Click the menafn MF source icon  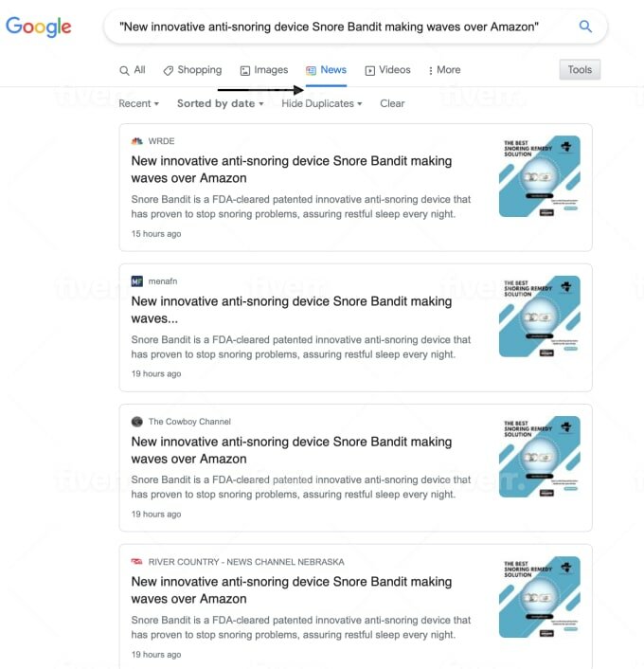click(x=137, y=281)
